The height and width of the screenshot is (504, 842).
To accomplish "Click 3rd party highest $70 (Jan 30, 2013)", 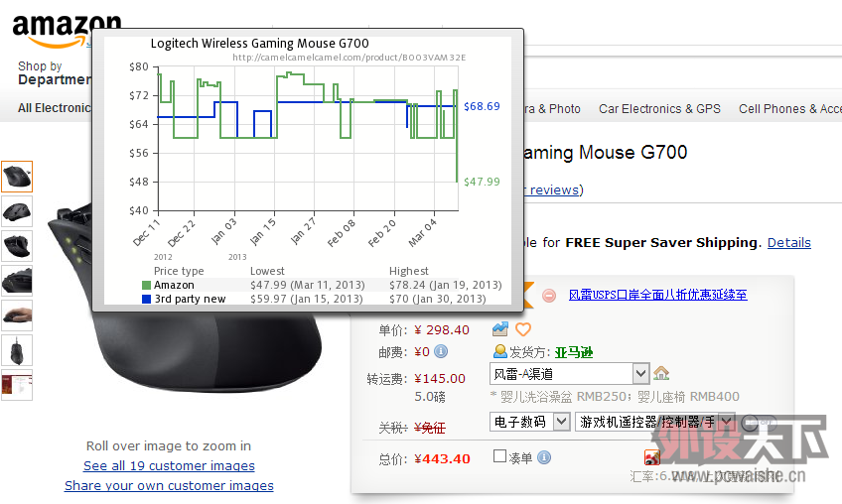I will pos(437,299).
